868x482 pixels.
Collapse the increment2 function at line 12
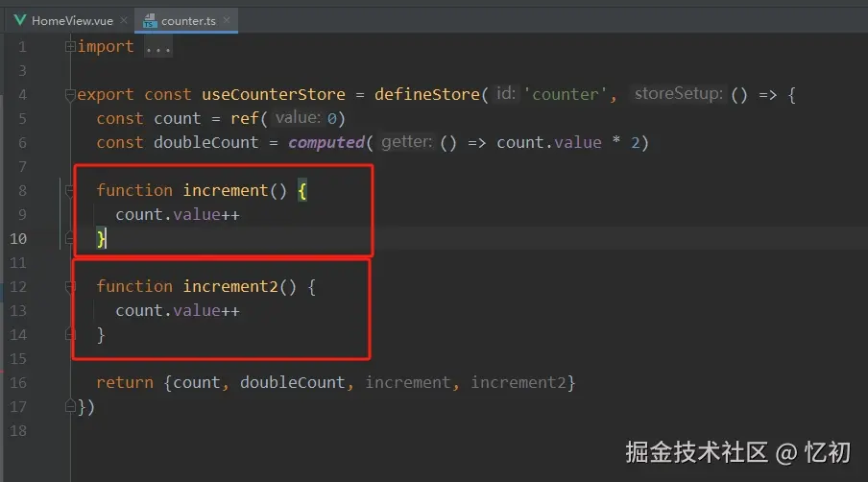(69, 287)
